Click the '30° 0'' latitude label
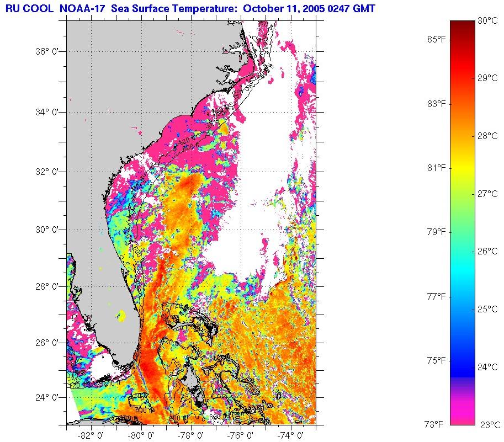Viewport: 504px width, 442px height. (x=46, y=230)
